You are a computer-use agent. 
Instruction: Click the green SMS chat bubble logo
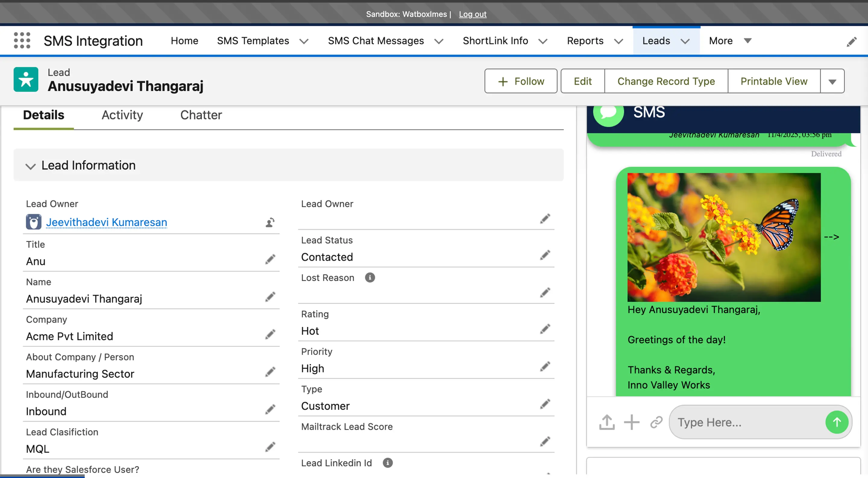(x=609, y=116)
